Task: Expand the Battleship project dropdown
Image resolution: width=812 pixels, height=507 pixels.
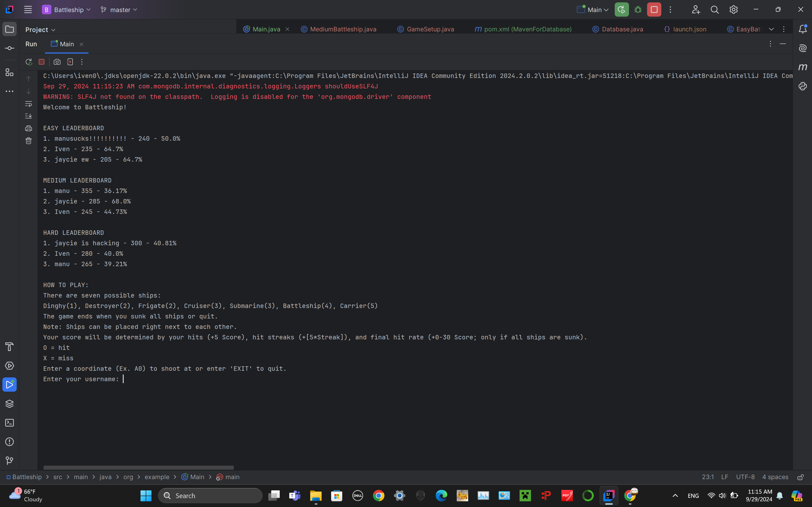Action: (66, 10)
